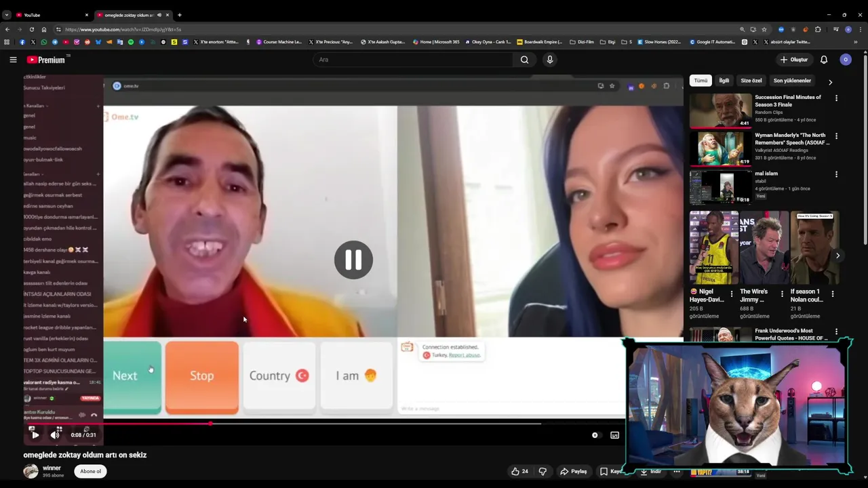Focus the Ara search field

pyautogui.click(x=414, y=60)
